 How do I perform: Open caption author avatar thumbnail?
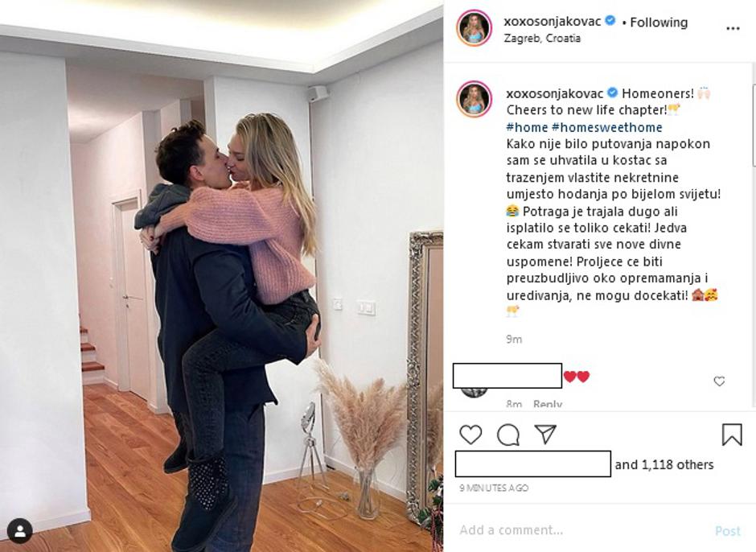tap(475, 99)
